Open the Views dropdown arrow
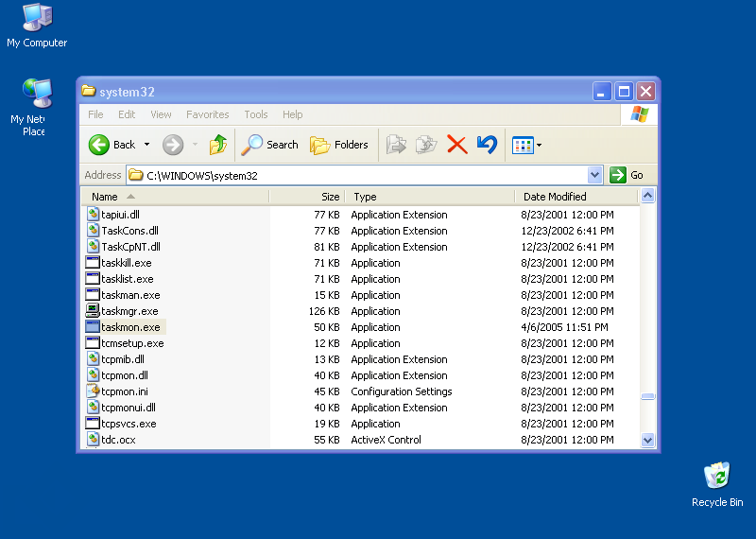 pyautogui.click(x=539, y=146)
